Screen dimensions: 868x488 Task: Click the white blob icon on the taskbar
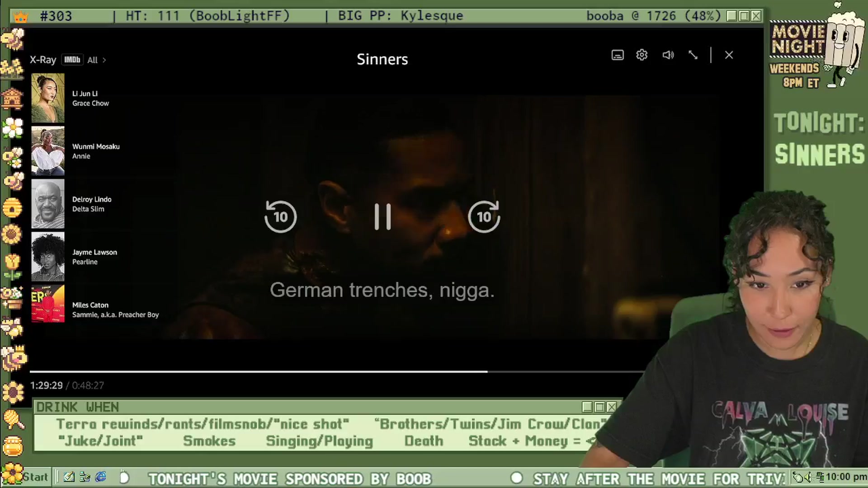coord(124,477)
